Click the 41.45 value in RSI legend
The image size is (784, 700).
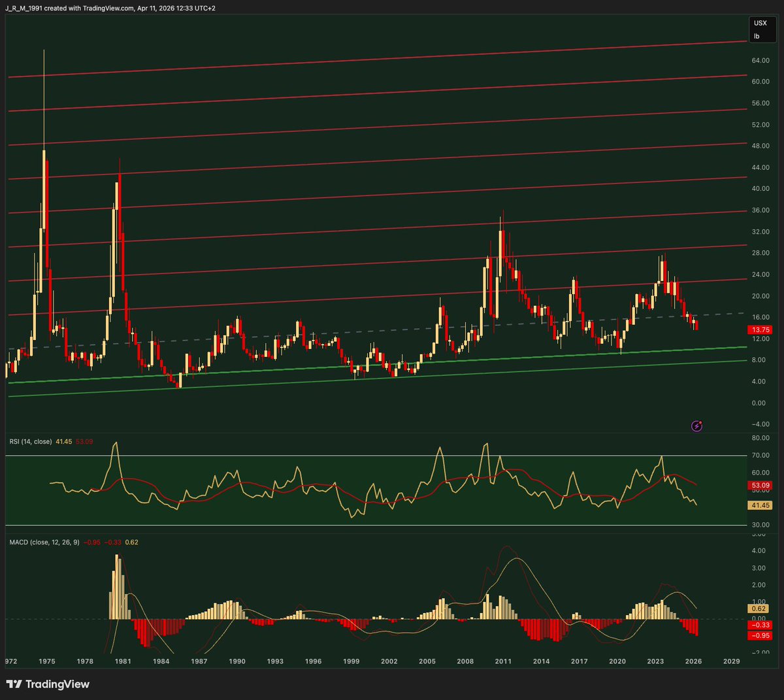(x=64, y=442)
